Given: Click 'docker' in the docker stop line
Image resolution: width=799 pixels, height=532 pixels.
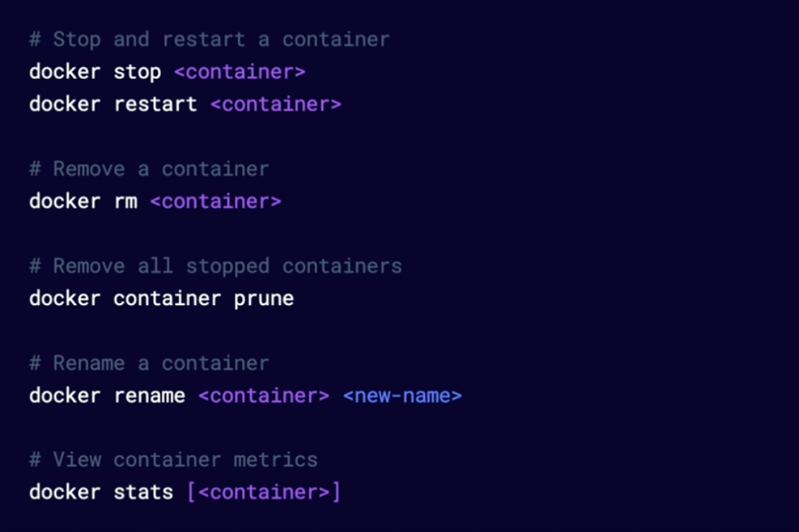Looking at the screenshot, I should 65,72.
